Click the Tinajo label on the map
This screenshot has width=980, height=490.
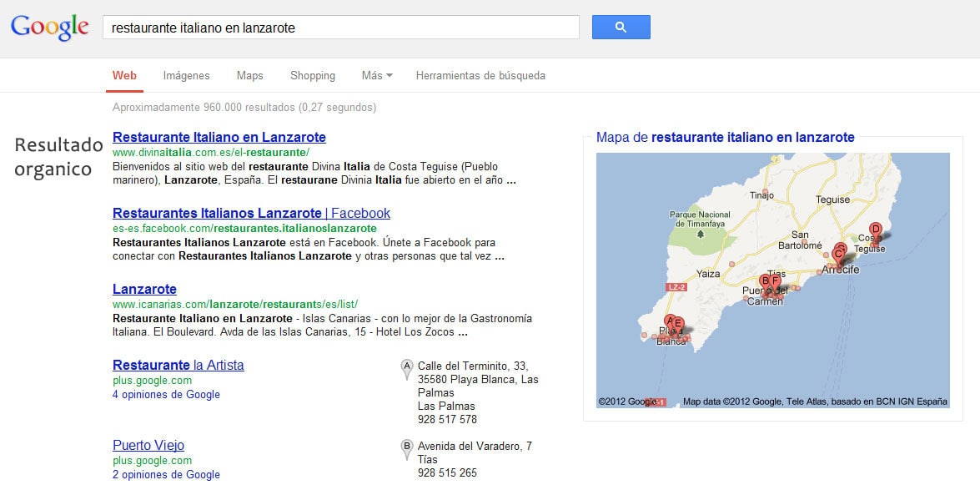(x=761, y=194)
